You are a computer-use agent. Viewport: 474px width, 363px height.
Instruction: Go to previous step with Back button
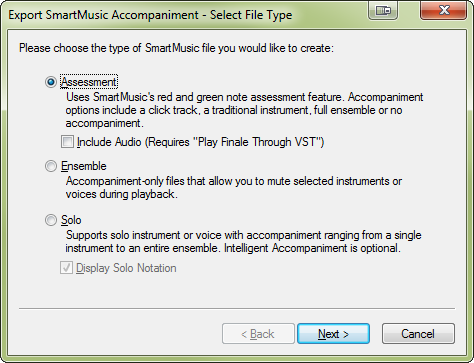(x=258, y=333)
